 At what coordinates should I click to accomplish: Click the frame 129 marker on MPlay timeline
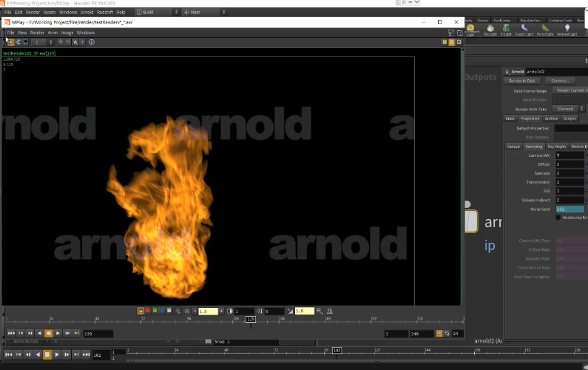point(251,319)
